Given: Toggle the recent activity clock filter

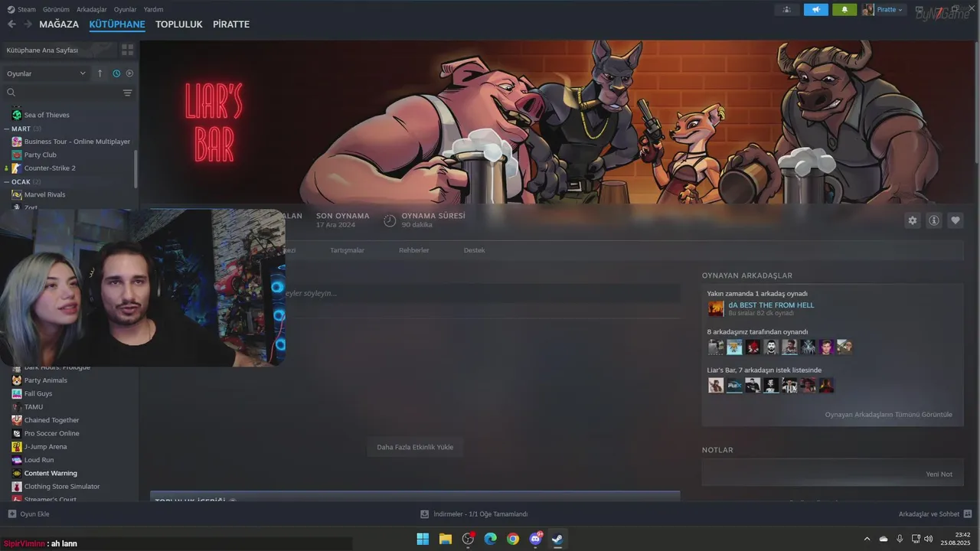Looking at the screenshot, I should click(x=116, y=73).
